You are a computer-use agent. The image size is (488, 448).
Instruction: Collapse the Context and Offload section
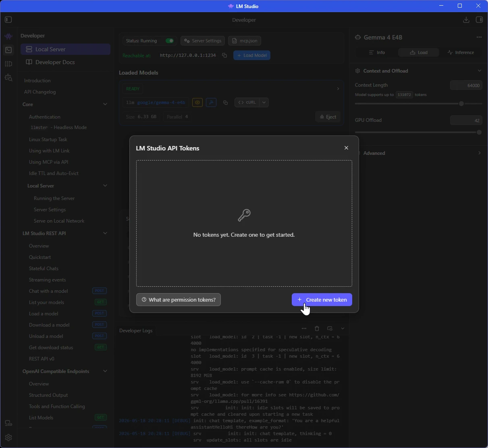pos(479,71)
